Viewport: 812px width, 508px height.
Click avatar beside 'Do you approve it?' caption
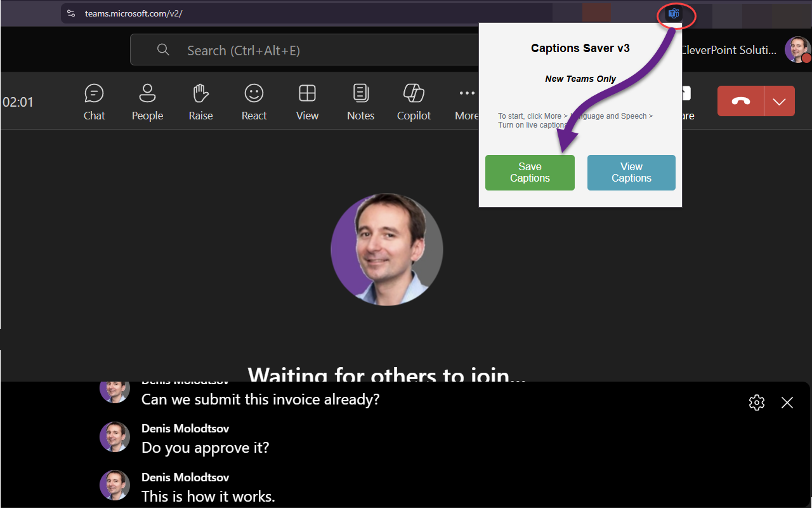[x=115, y=437]
